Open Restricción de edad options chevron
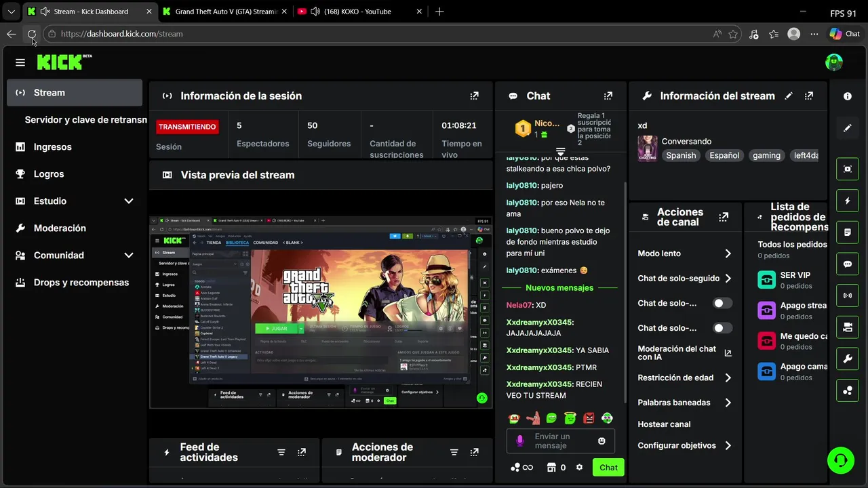Screen dimensions: 868x488 pos(728,378)
